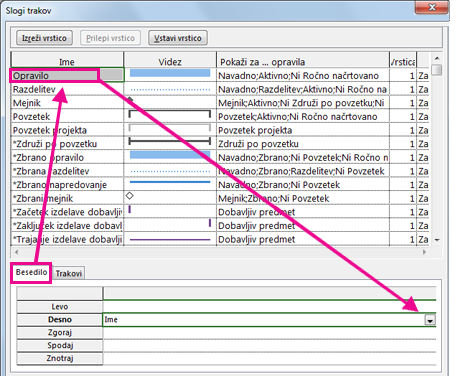Click the purple line appearance of *Trajanje izdelave
The image size is (459, 386).
pyautogui.click(x=170, y=240)
